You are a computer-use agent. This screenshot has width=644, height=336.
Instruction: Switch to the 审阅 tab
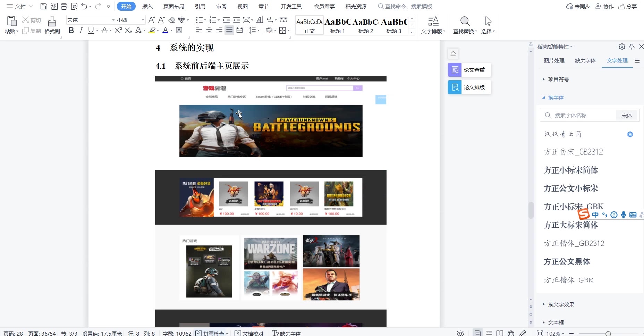(x=221, y=6)
